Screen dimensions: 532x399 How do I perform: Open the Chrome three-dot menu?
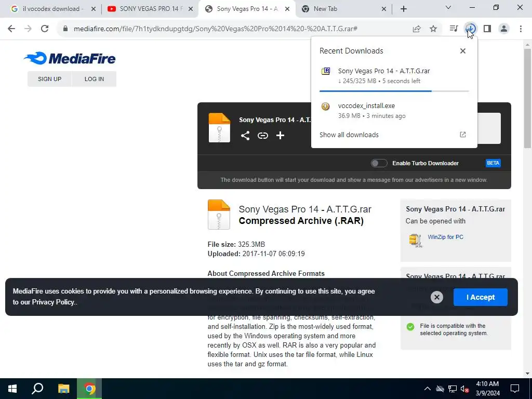[x=521, y=29]
